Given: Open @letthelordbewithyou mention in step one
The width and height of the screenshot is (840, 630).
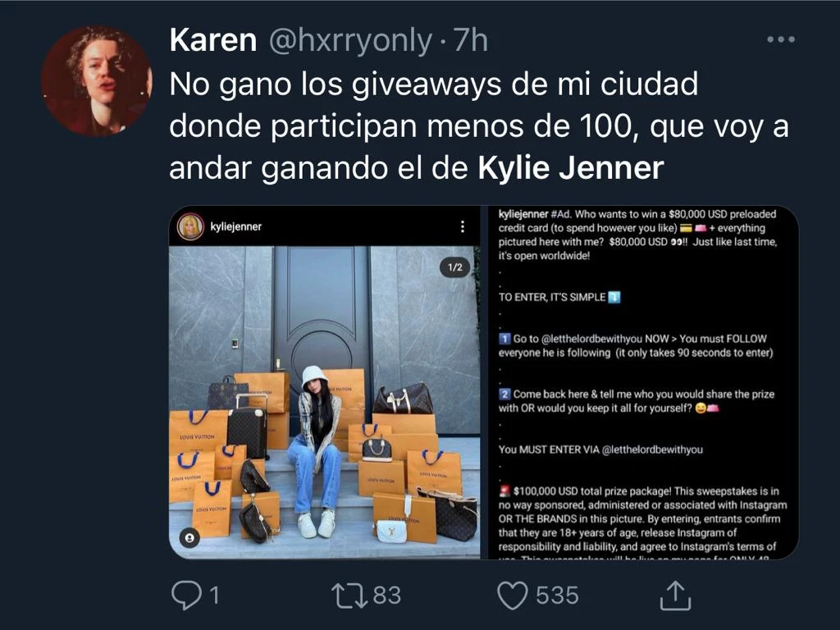Looking at the screenshot, I should [x=592, y=339].
